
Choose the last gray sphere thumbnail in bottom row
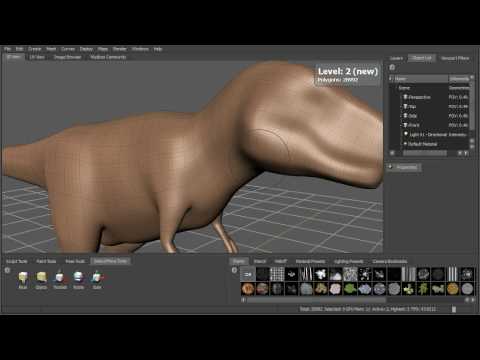click(x=467, y=289)
